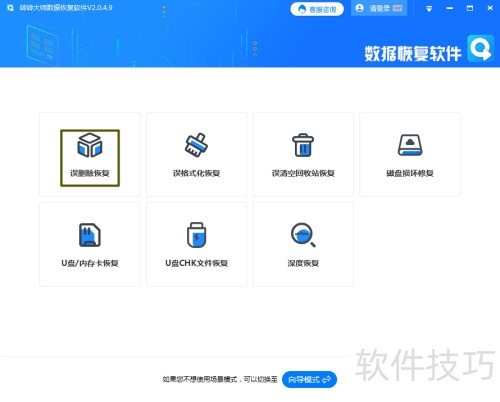Open 客服咨询 customer service button
The image size is (500, 402).
pyautogui.click(x=317, y=9)
